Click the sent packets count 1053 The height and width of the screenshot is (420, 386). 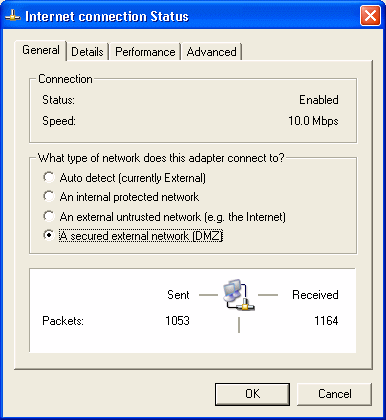click(177, 321)
